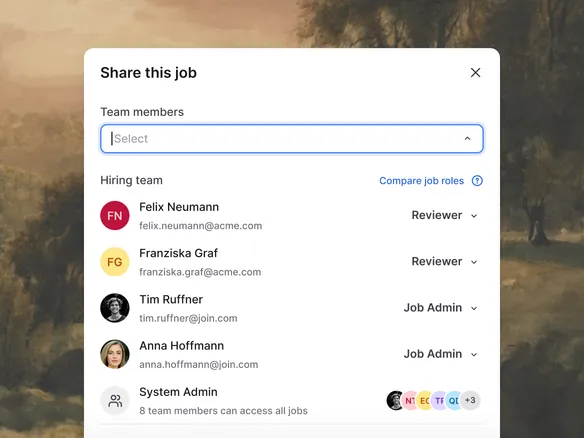Click the photo avatar in System Admin row
Viewport: 584px width, 438px height.
(395, 400)
